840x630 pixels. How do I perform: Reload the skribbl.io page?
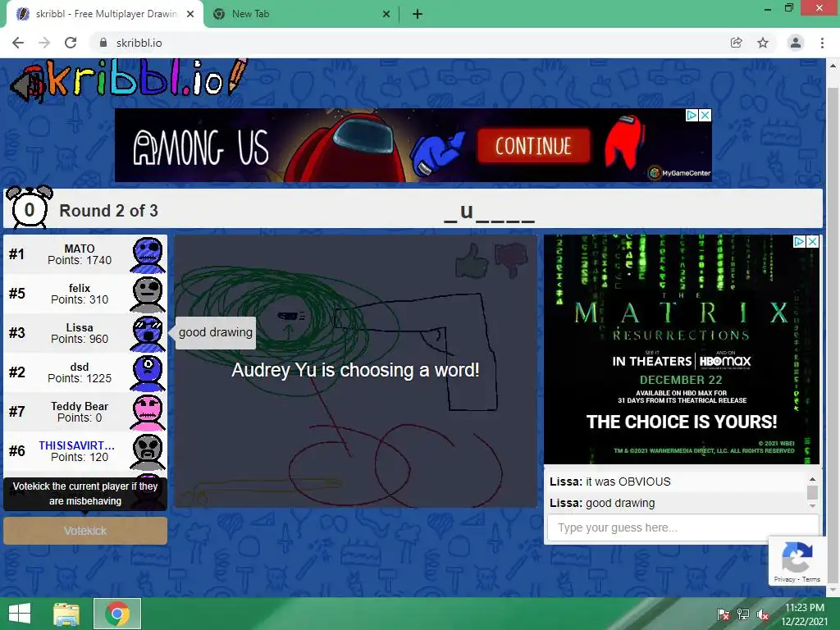[71, 43]
